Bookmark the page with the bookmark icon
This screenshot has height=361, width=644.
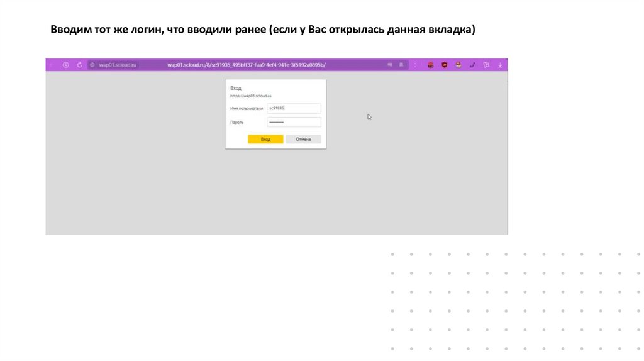pos(401,65)
